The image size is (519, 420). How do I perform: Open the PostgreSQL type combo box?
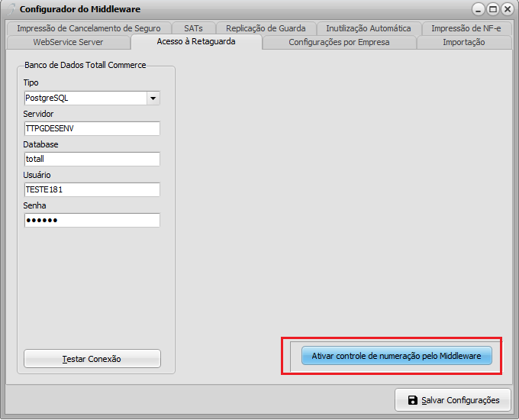[x=85, y=98]
